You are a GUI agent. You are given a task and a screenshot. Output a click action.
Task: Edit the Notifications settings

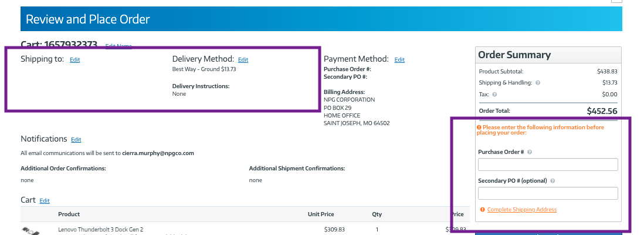click(x=76, y=139)
